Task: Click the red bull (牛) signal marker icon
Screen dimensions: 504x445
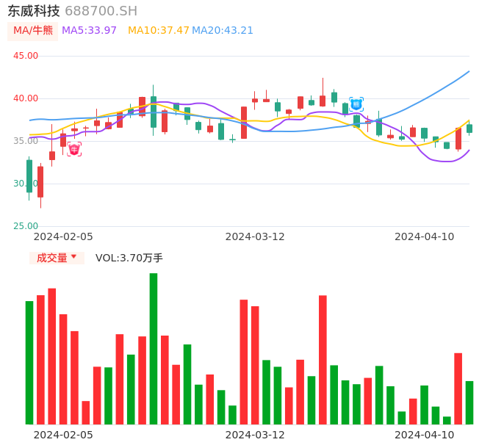Action: pyautogui.click(x=74, y=149)
